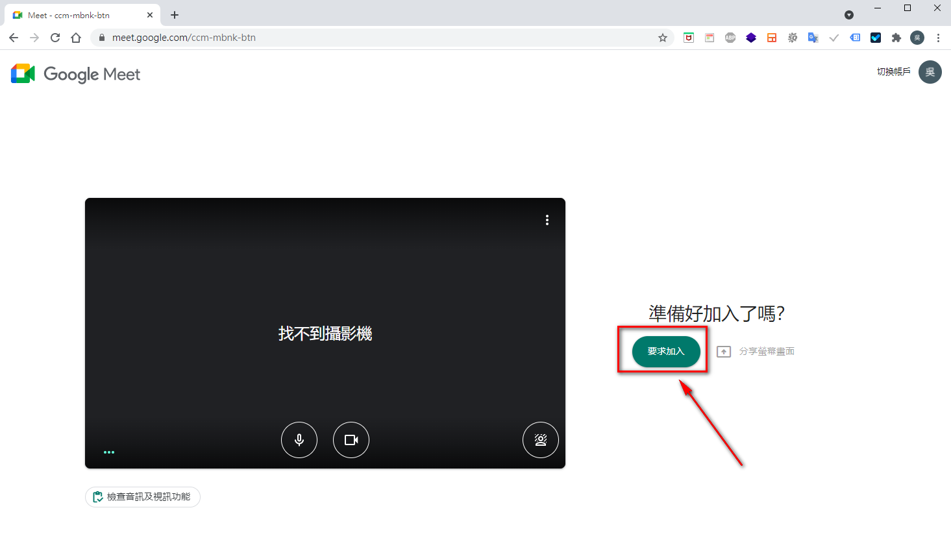Click 分享螢幕畫面 to present screen
Screen dimensions: 951x560
756,351
